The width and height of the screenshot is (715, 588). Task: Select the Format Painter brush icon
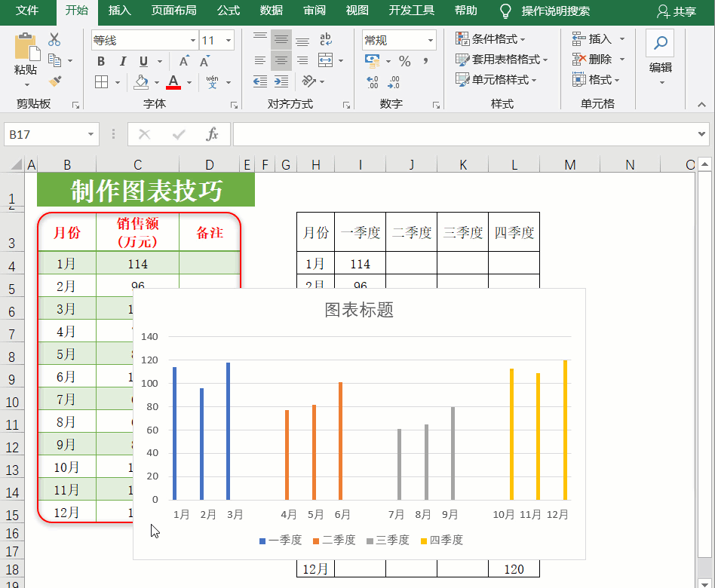click(x=55, y=81)
